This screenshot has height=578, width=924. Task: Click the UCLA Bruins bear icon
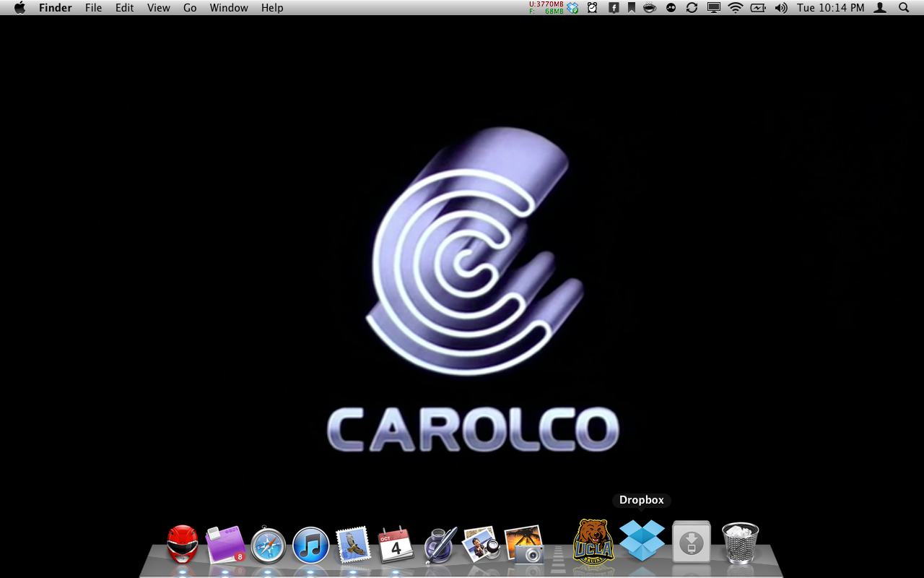pyautogui.click(x=593, y=542)
